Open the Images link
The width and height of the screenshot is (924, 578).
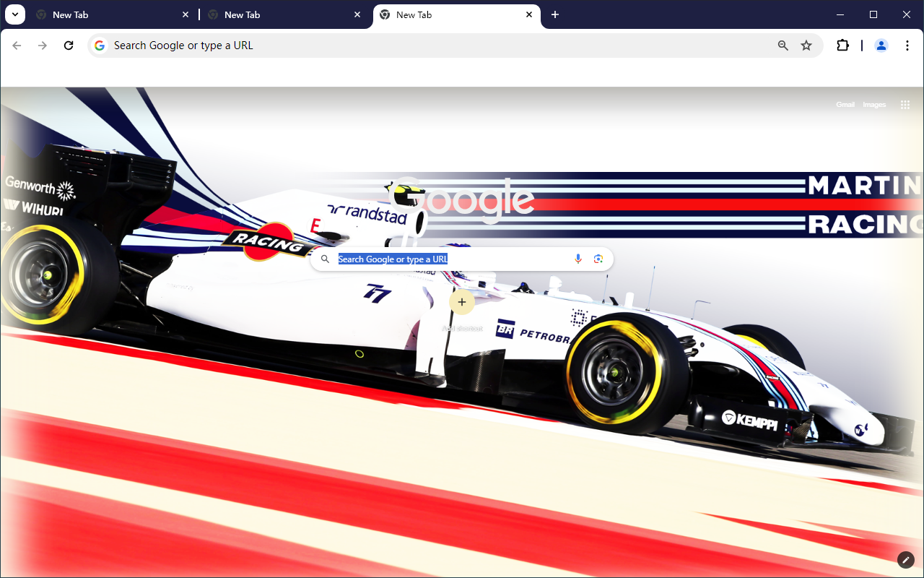pos(874,105)
